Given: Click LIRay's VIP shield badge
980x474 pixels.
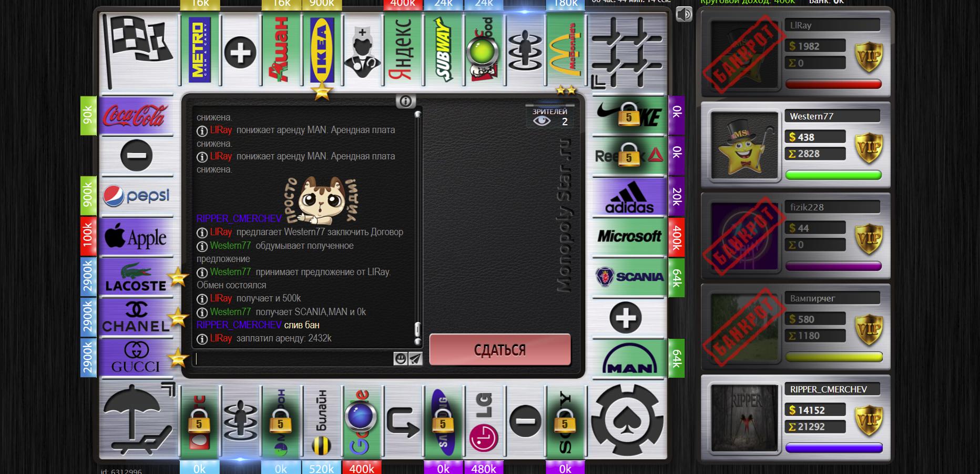Looking at the screenshot, I should click(868, 56).
